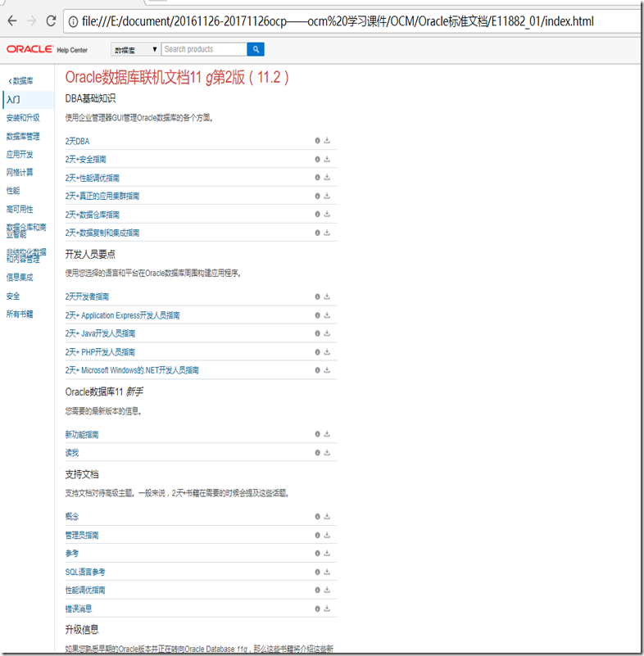Open the 2天+安全指南 link
Screen dimensions: 644x656
pos(86,160)
